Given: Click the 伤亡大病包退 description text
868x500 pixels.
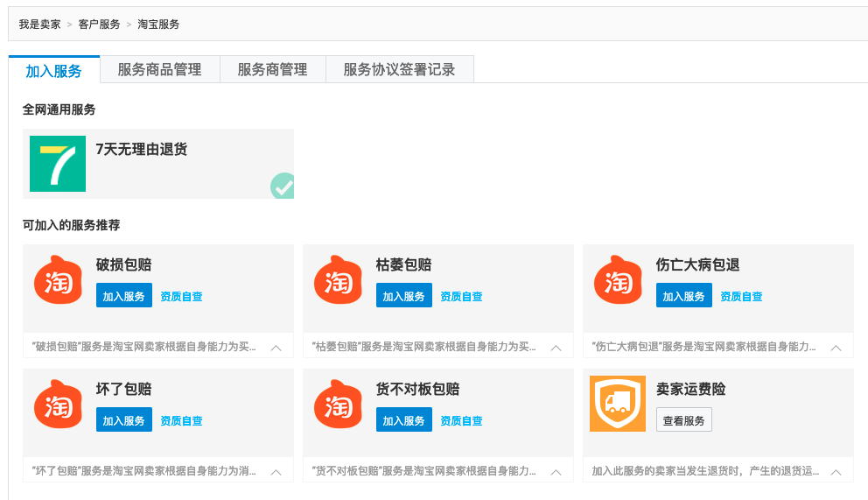Looking at the screenshot, I should click(x=704, y=347).
